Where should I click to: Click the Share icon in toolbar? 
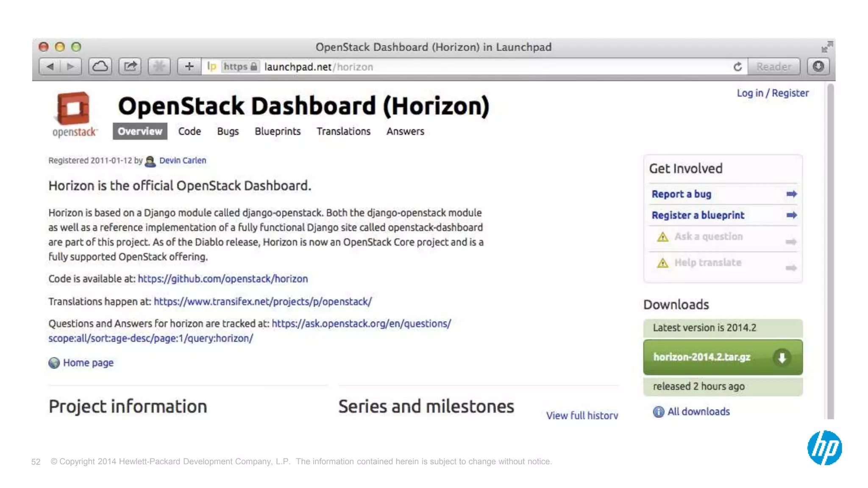click(x=130, y=67)
